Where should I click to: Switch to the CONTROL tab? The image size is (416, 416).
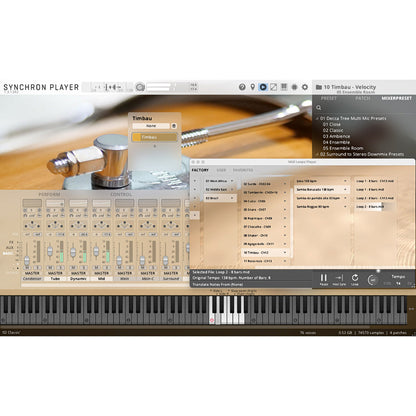[121, 194]
